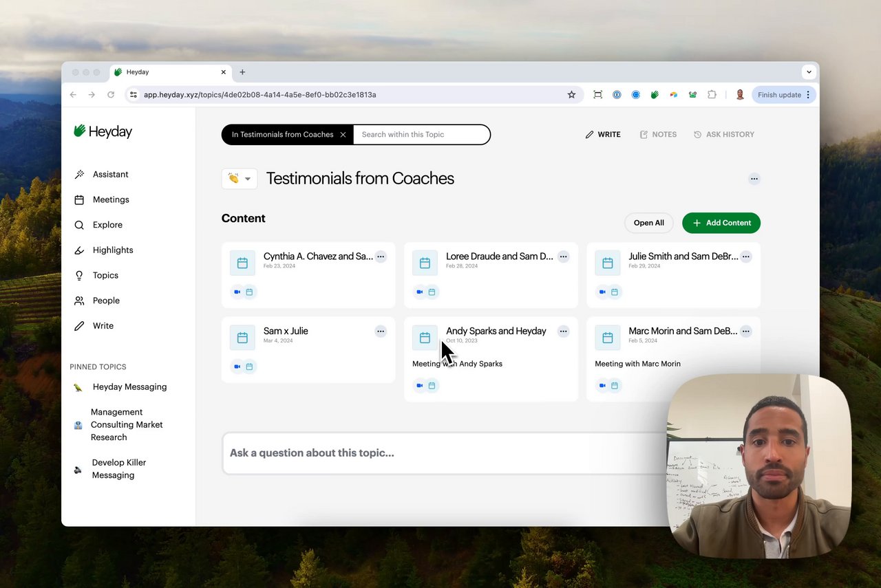Open Management Consulting Market Research pinned topic

[x=118, y=425]
